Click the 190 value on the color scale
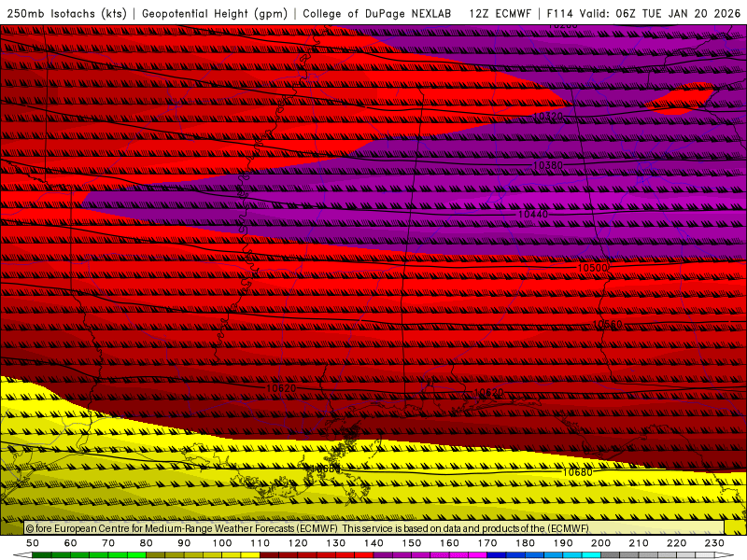Screen dimensions: 747x560 tap(563, 543)
